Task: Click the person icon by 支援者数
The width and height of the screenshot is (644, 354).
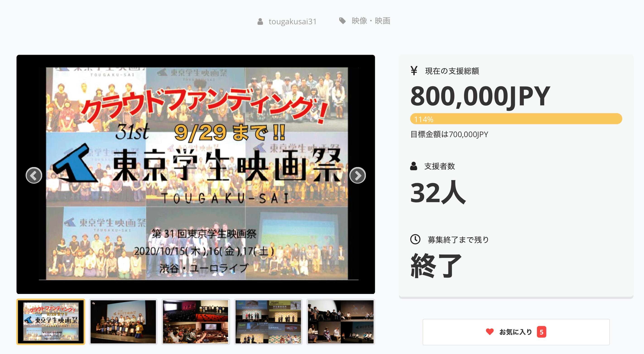Action: click(x=414, y=166)
